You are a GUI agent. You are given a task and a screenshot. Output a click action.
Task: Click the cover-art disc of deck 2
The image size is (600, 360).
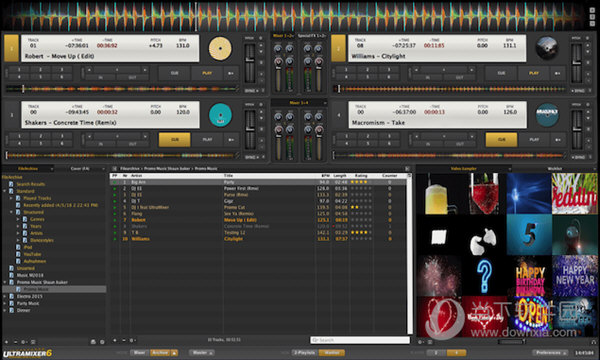point(546,48)
